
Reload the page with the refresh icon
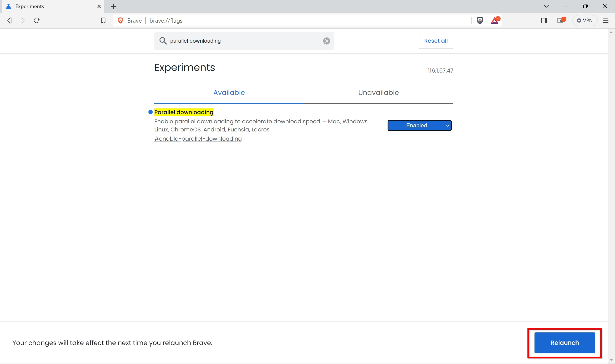[x=37, y=20]
